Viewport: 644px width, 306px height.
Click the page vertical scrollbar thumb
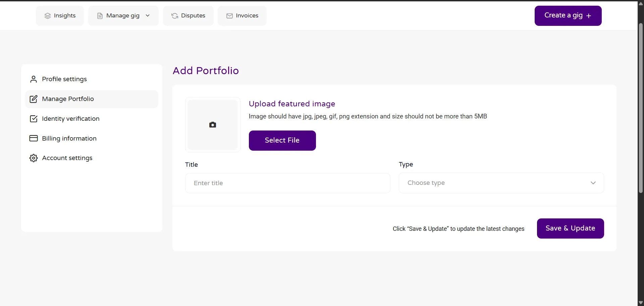point(641,107)
